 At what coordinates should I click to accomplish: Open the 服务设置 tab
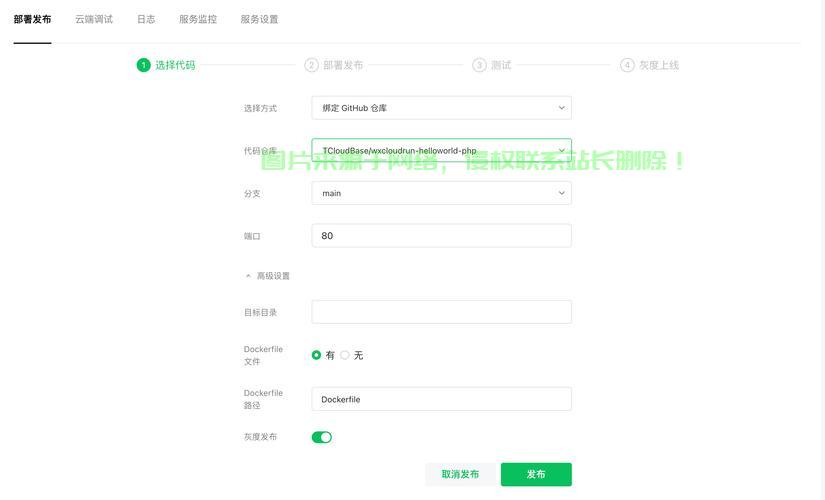click(260, 19)
